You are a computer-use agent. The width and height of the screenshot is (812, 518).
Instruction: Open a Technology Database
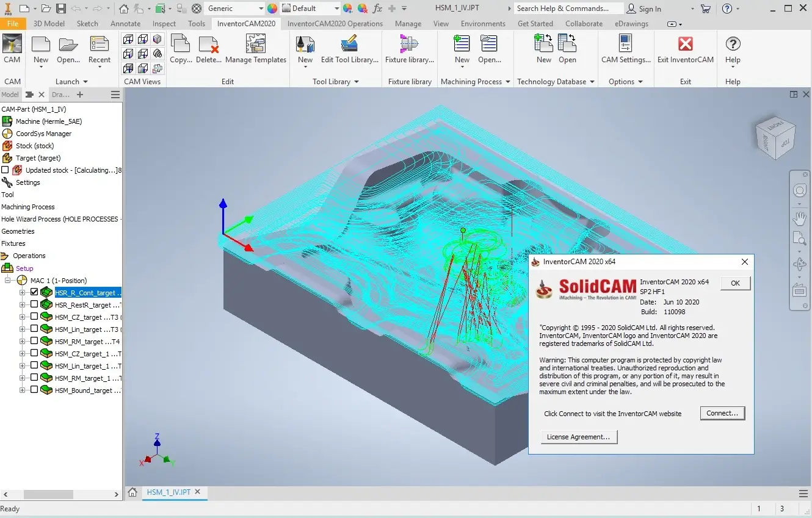coord(568,50)
